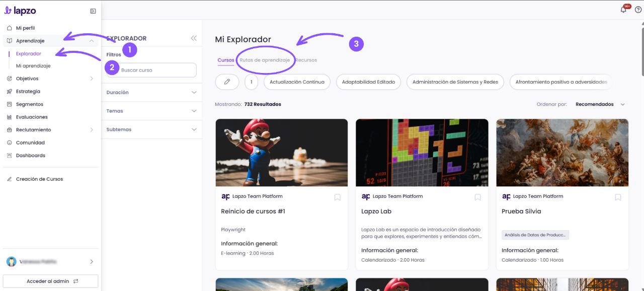The height and width of the screenshot is (291, 644).
Task: Click the Objetivos target icon
Action: [10, 79]
